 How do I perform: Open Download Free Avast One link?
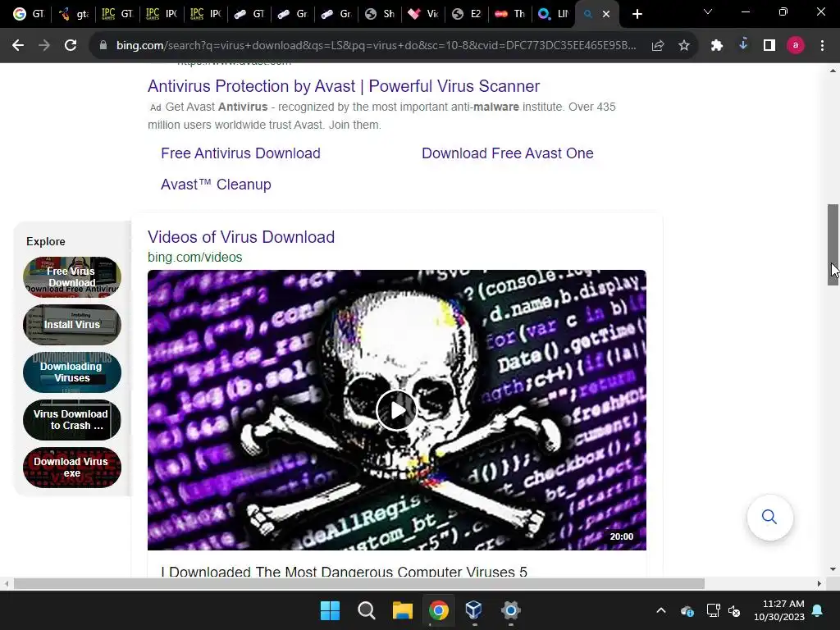pyautogui.click(x=507, y=153)
